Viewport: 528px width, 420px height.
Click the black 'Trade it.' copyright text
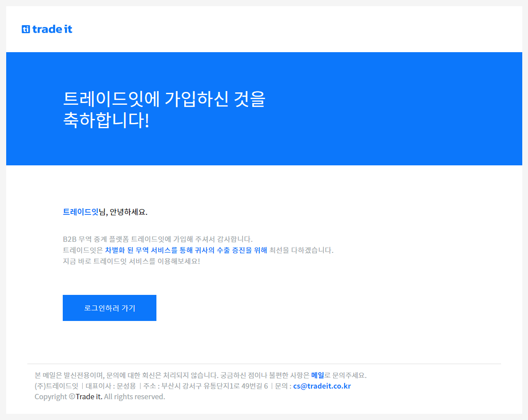tap(89, 397)
